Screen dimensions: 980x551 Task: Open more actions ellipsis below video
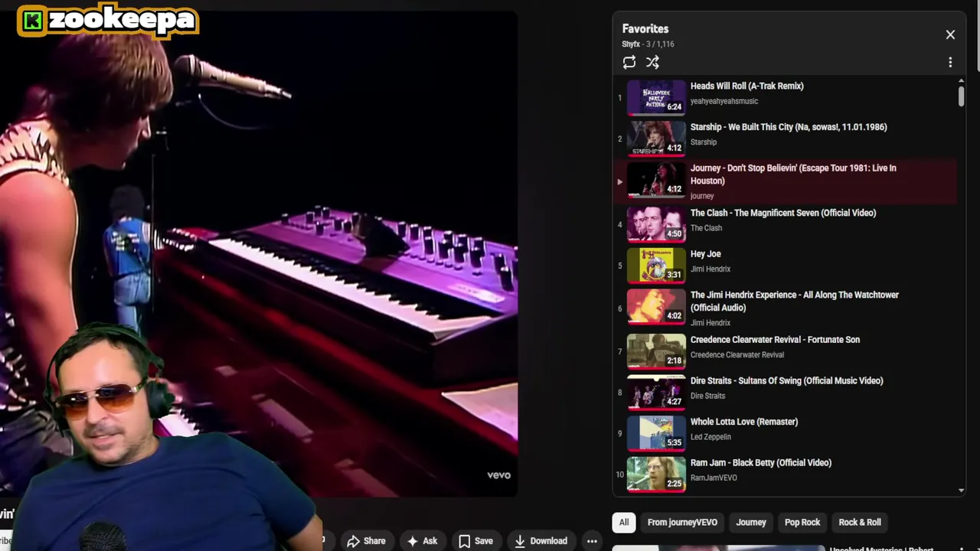point(592,541)
